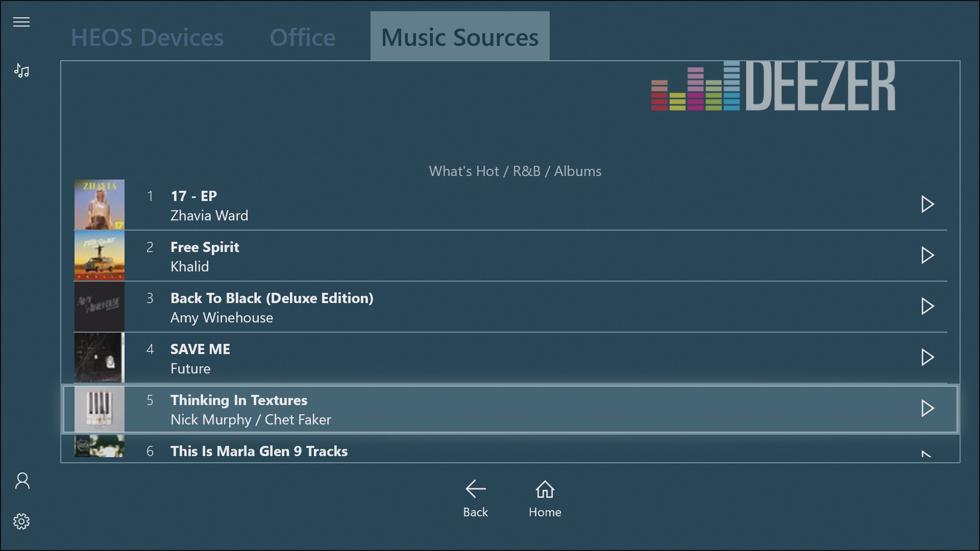Viewport: 980px width, 551px height.
Task: Open the Thinking In Textures list entry
Action: click(238, 409)
